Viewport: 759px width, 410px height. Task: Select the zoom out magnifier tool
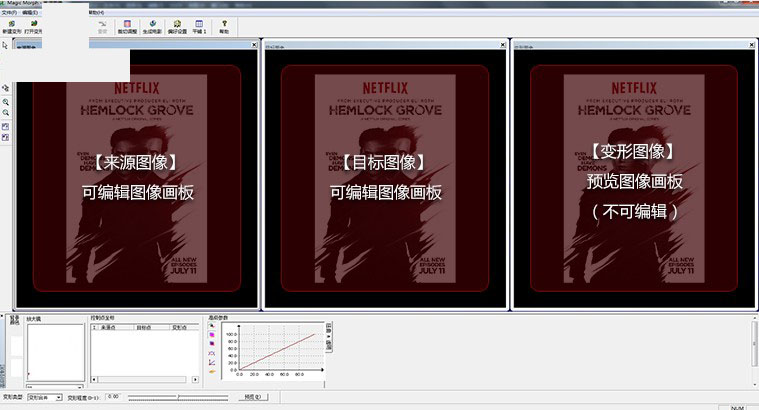(x=5, y=113)
